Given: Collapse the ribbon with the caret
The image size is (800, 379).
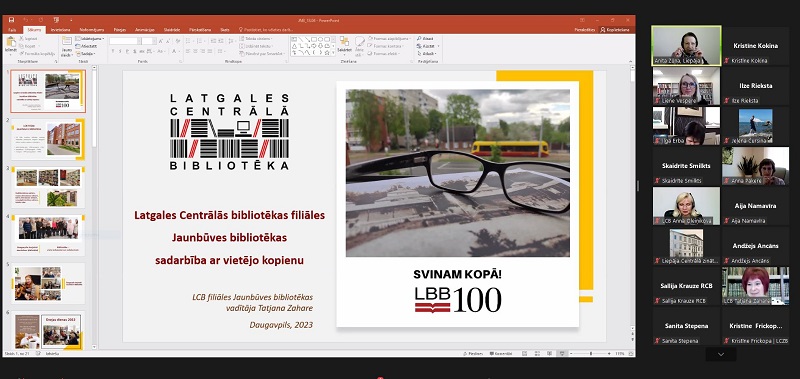Looking at the screenshot, I should click(631, 61).
